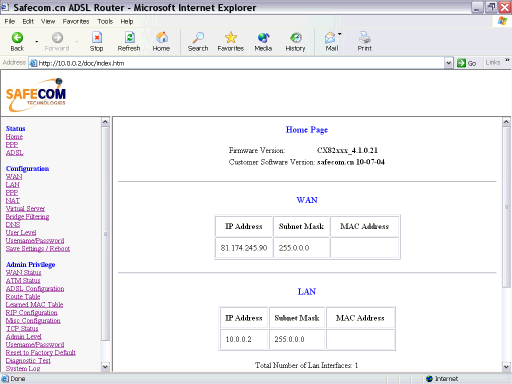Viewport: 512px width, 384px height.
Task: Stop loading with the Stop icon
Action: (x=97, y=38)
